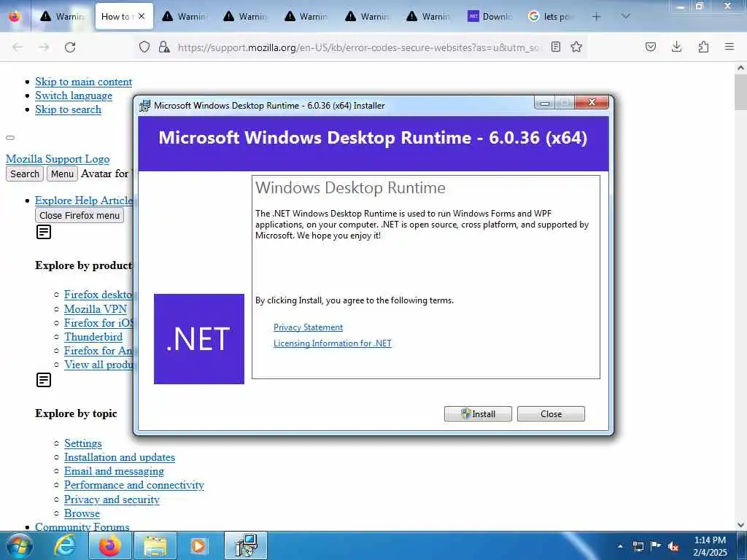Viewport: 747px width, 560px height.
Task: Expand the list all tabs dropdown
Action: click(x=626, y=16)
